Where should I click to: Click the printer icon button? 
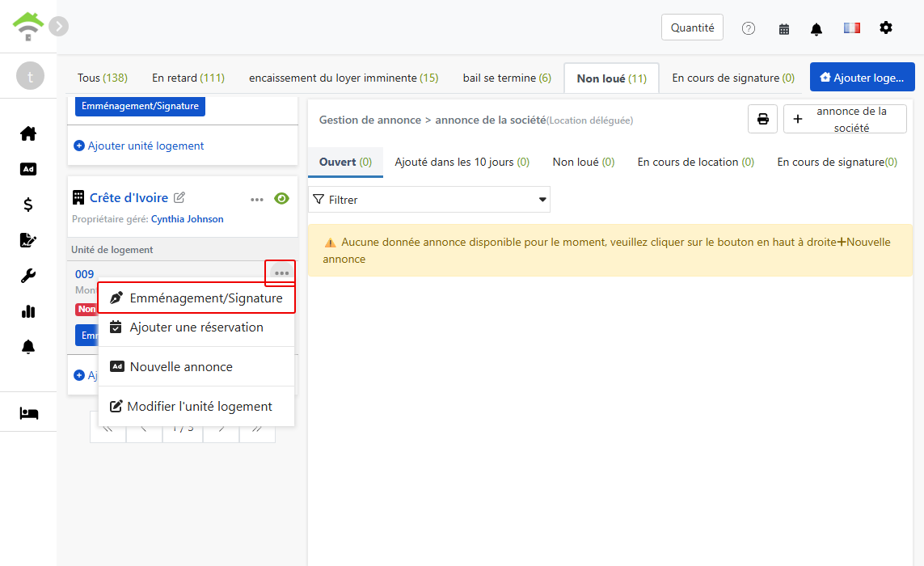[762, 119]
